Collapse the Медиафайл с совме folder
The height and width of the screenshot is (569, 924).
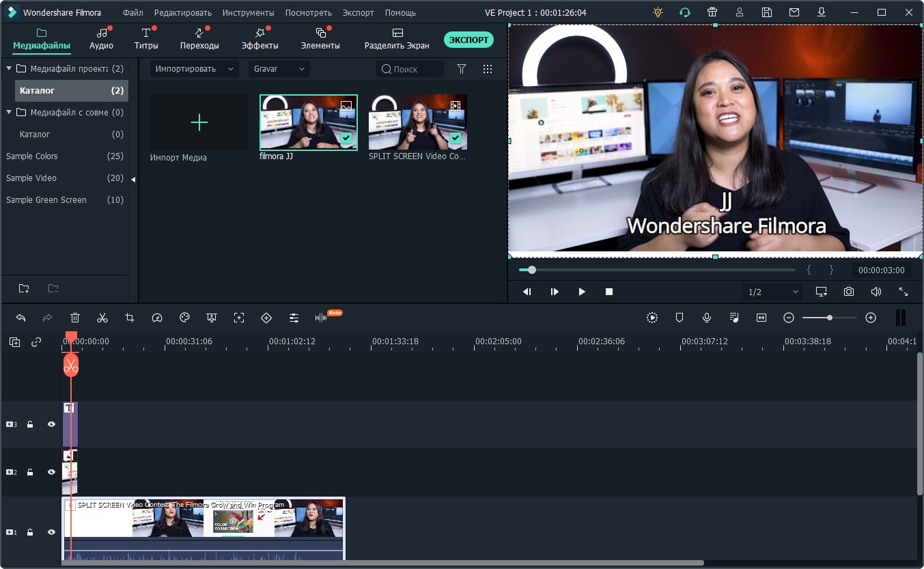(x=9, y=112)
